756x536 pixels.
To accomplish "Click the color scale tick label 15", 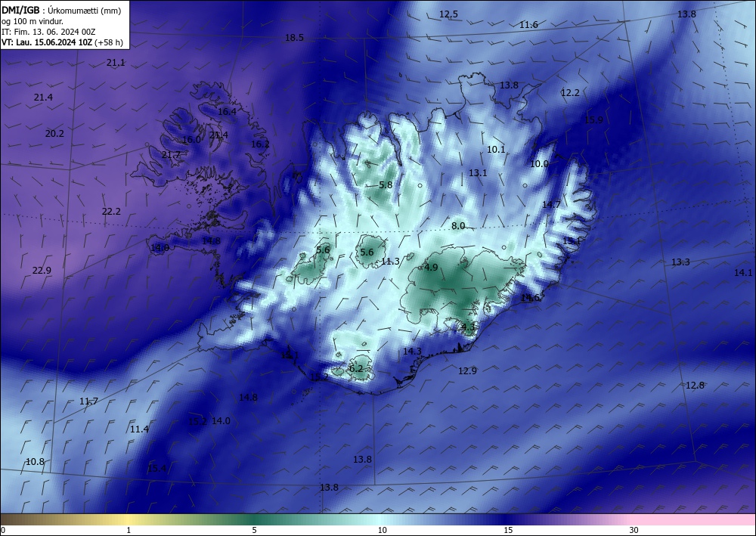I will (508, 530).
